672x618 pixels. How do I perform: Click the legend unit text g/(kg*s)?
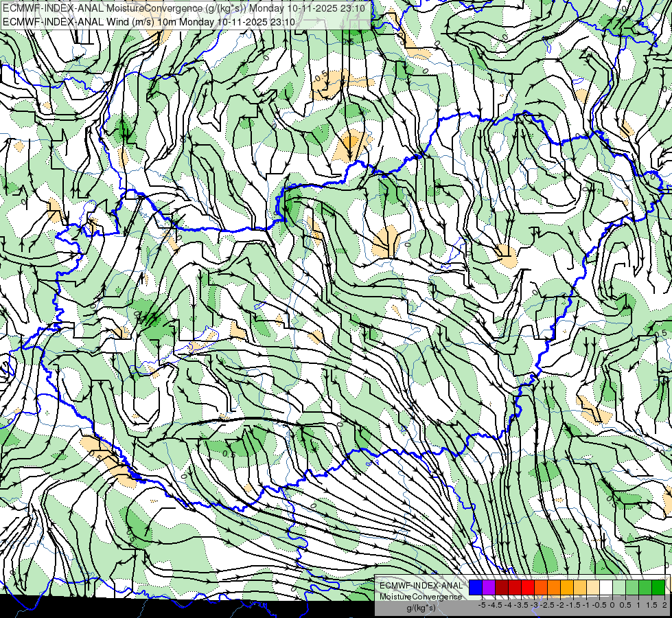point(421,608)
